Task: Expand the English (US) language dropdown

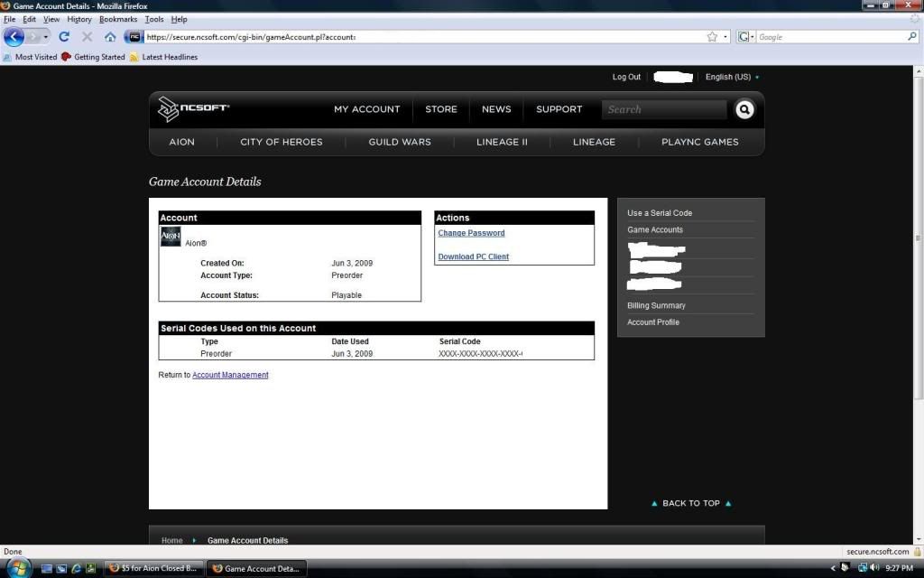Action: [732, 78]
